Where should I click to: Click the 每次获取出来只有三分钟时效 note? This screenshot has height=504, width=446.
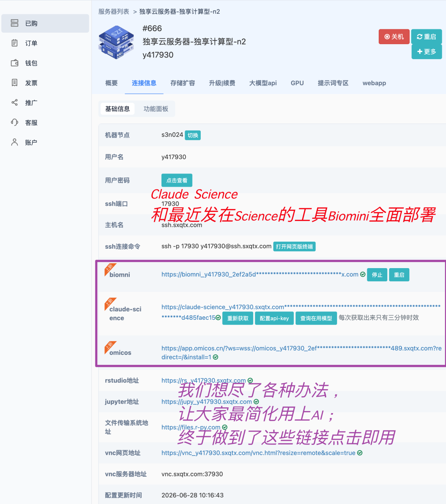379,317
